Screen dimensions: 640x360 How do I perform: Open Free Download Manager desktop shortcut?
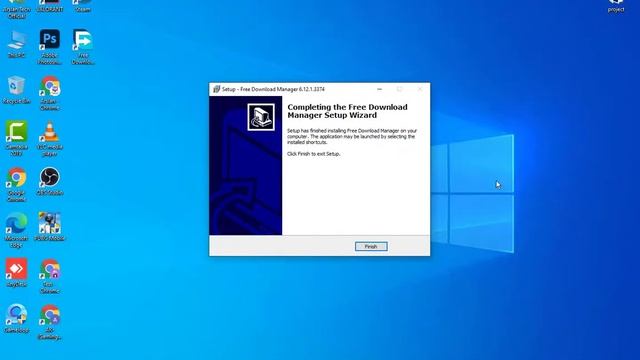point(83,47)
